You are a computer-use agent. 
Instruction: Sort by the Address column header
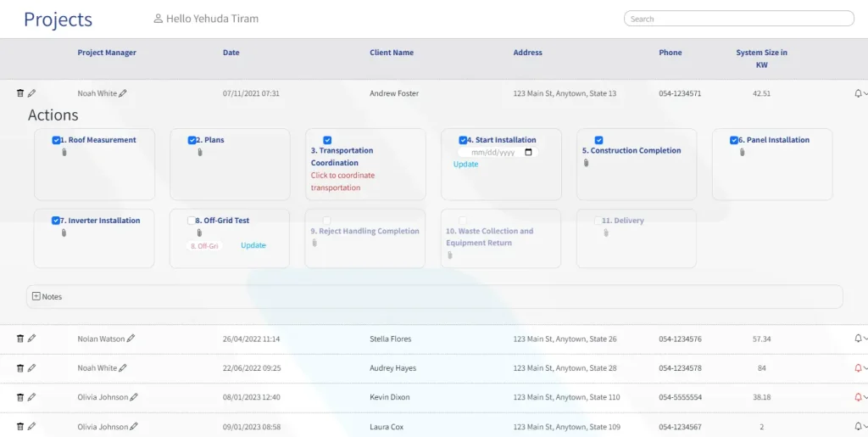point(527,53)
